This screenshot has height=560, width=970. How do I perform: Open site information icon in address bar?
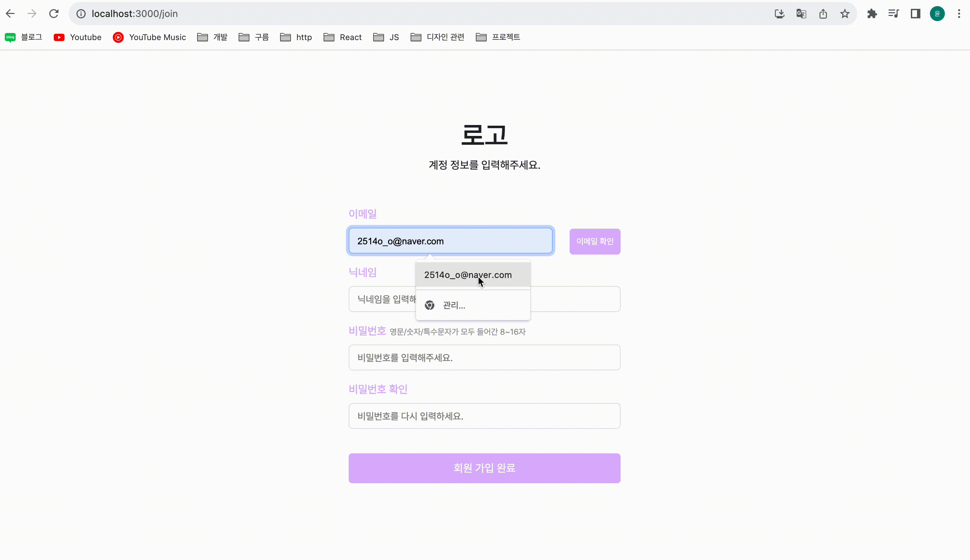[81, 14]
